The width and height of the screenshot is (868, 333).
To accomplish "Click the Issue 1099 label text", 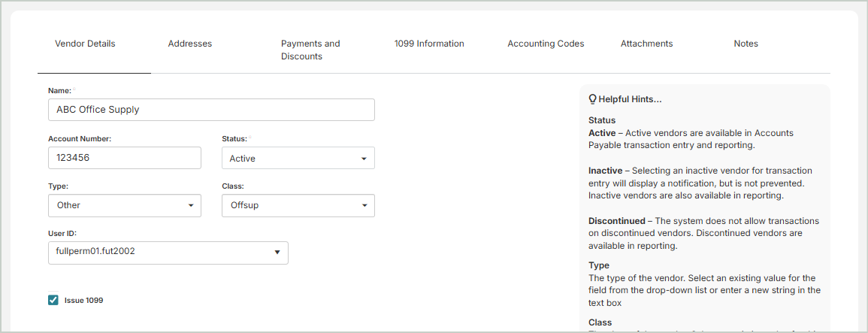I will pyautogui.click(x=83, y=301).
